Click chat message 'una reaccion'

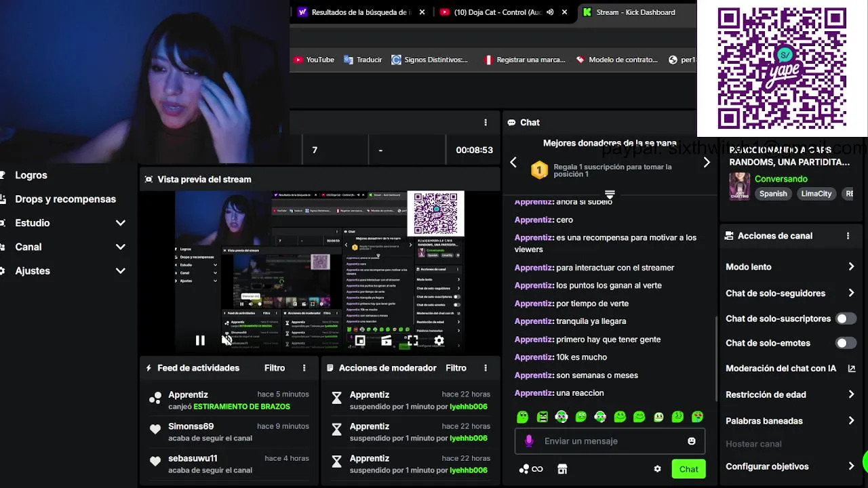(580, 393)
